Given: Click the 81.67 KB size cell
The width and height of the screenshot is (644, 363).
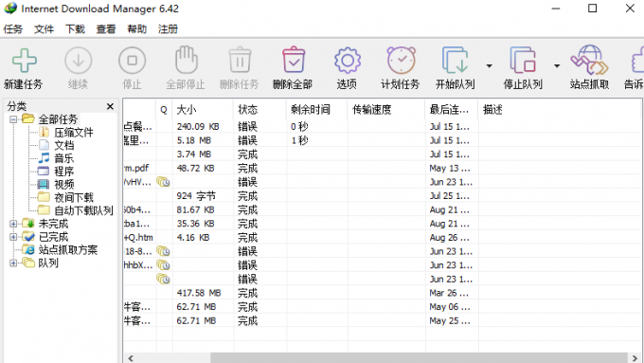Looking at the screenshot, I should pos(196,210).
